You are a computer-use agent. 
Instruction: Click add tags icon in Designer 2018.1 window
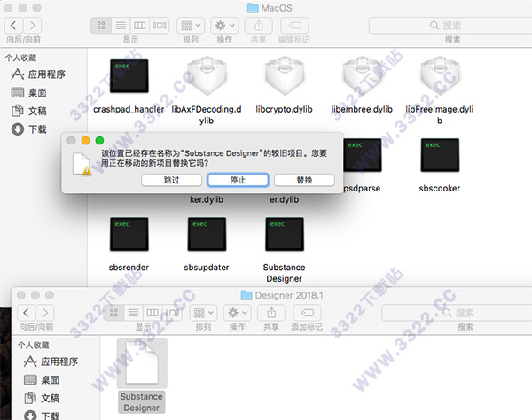308,313
